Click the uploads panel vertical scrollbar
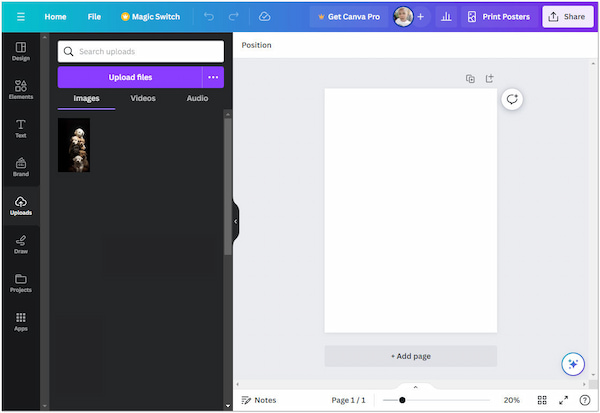Screen dimensions: 600x413 click(x=228, y=186)
